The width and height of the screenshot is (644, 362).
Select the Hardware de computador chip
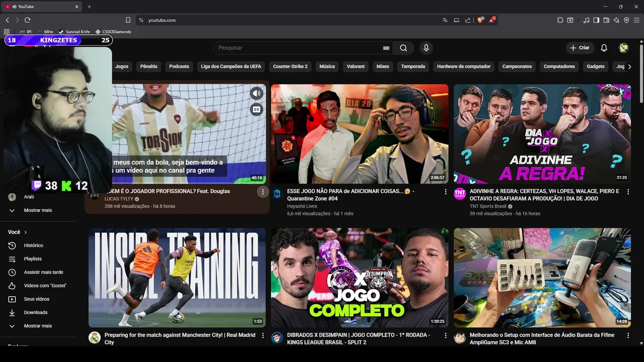(464, 66)
